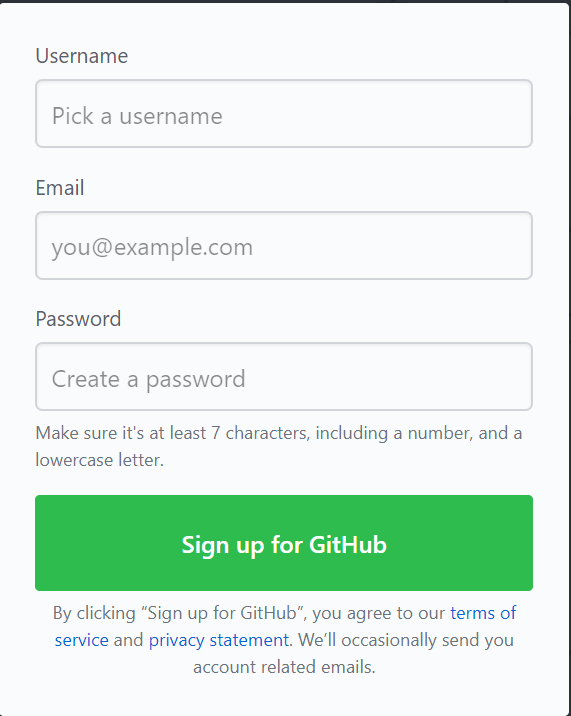This screenshot has width=571, height=716.
Task: Click the Password field label
Action: [78, 319]
